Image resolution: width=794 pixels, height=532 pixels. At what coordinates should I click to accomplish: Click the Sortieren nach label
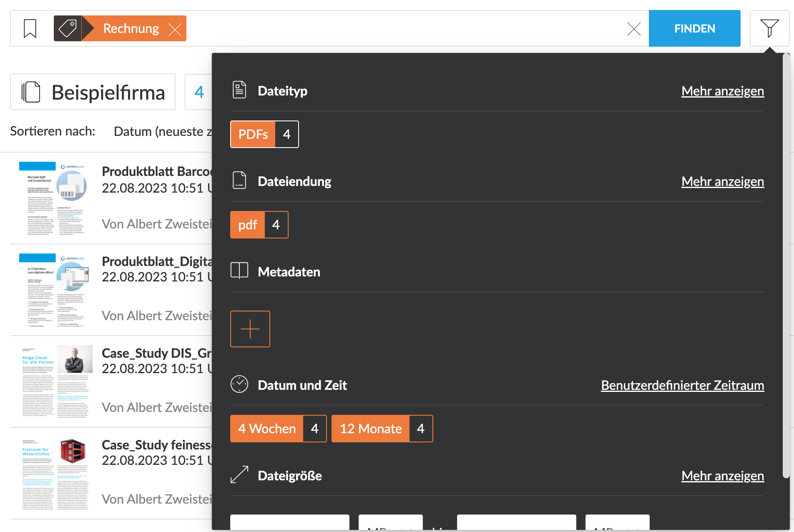[x=53, y=131]
